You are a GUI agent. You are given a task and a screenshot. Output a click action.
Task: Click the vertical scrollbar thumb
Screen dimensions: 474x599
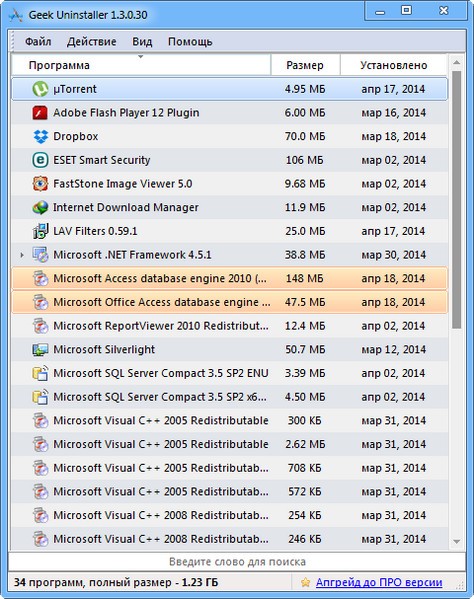[x=456, y=199]
